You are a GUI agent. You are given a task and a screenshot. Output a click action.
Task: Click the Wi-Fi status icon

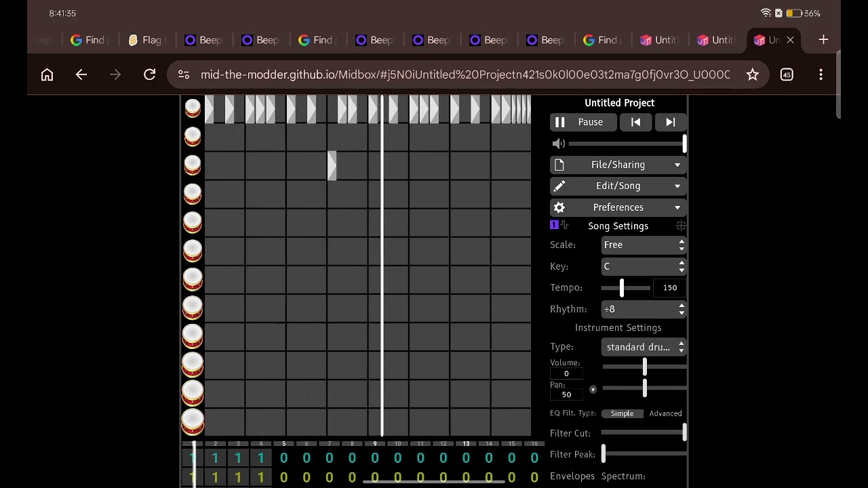point(766,13)
